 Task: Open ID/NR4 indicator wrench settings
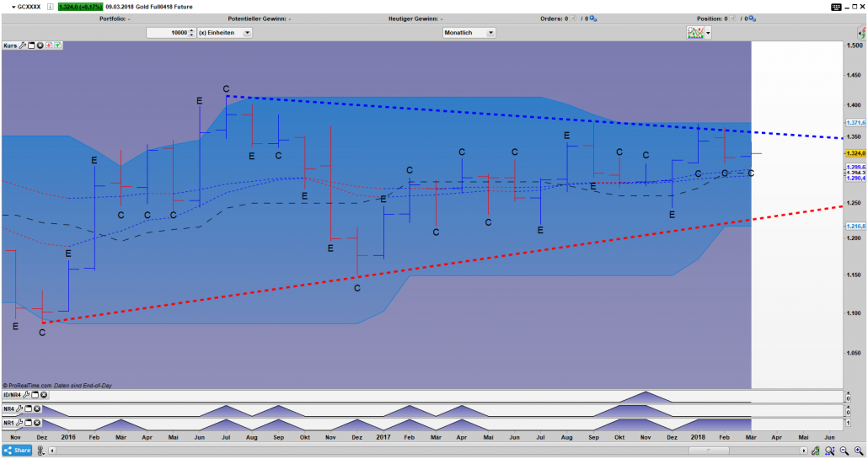pyautogui.click(x=26, y=395)
